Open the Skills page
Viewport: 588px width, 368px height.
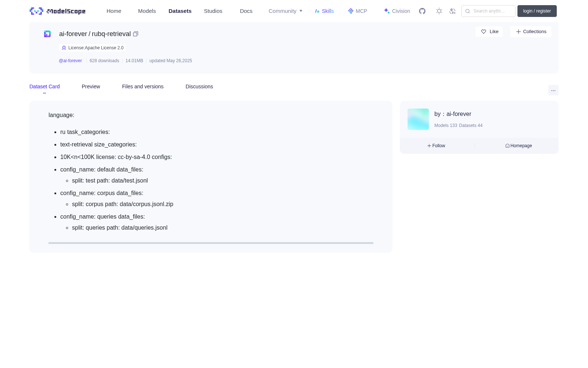[324, 11]
